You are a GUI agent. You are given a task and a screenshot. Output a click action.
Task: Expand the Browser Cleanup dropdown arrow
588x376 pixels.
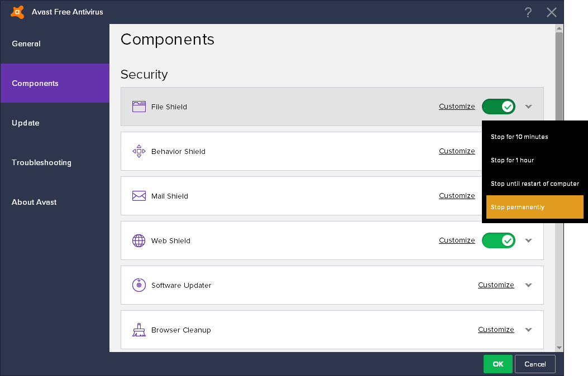[528, 330]
